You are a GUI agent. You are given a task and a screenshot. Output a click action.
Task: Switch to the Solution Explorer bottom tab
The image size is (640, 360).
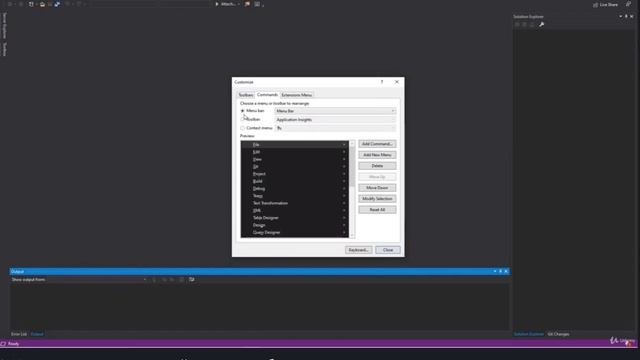pos(529,334)
